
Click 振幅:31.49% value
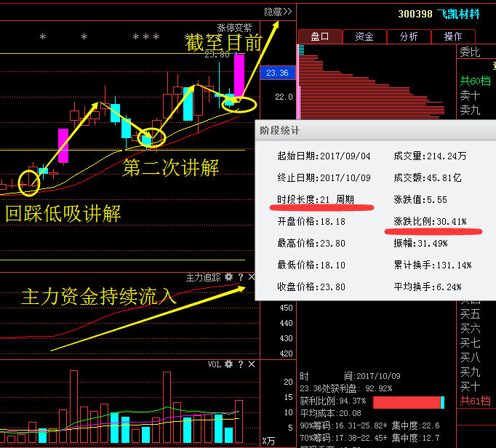(420, 244)
